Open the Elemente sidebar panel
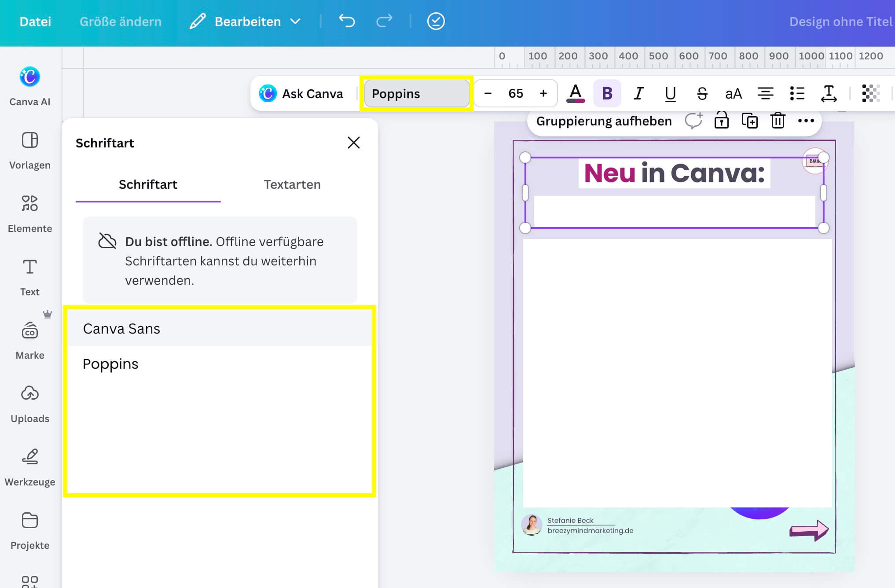Viewport: 895px width, 588px height. click(30, 214)
